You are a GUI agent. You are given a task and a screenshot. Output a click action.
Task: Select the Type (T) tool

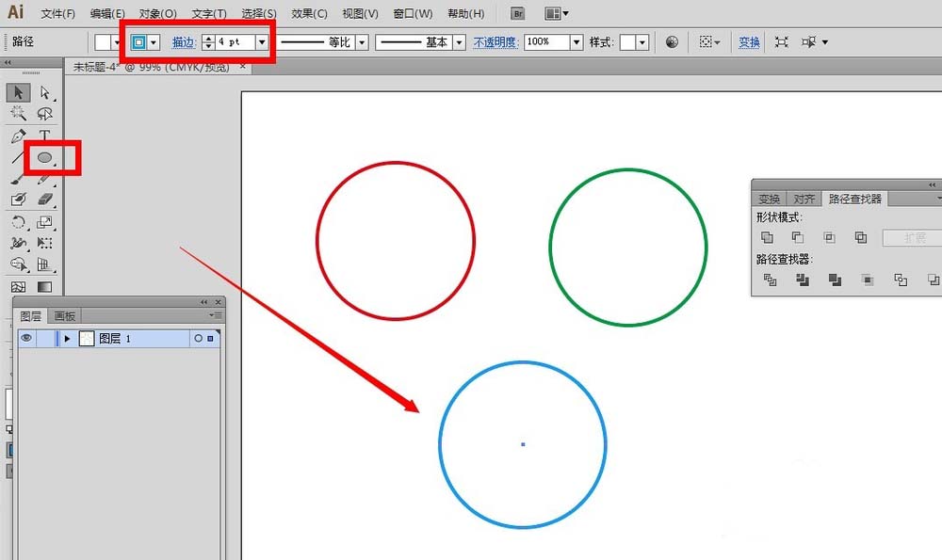[x=45, y=136]
